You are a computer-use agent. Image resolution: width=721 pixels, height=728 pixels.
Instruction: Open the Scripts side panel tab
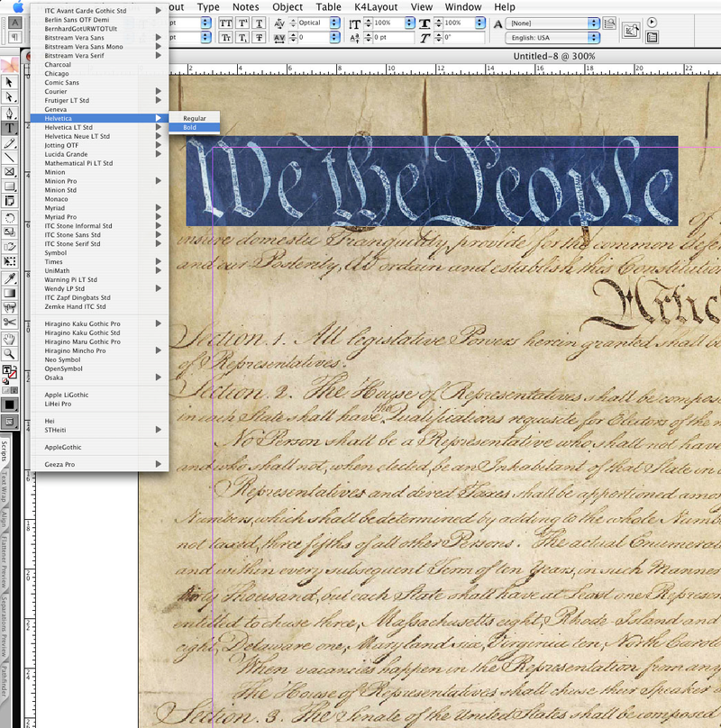pyautogui.click(x=5, y=450)
